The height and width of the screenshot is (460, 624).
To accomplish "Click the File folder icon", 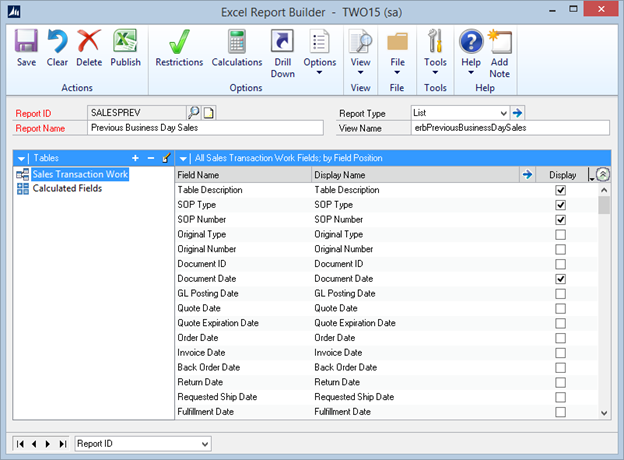I will point(397,41).
